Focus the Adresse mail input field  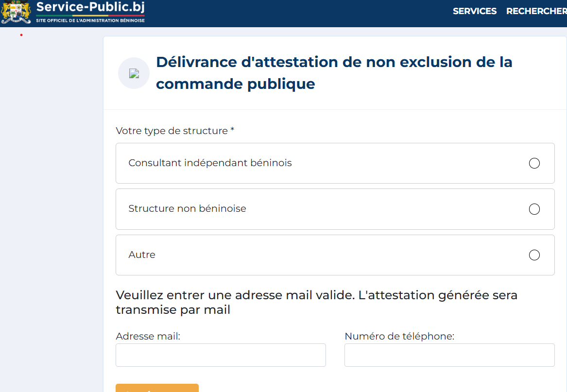tap(221, 355)
